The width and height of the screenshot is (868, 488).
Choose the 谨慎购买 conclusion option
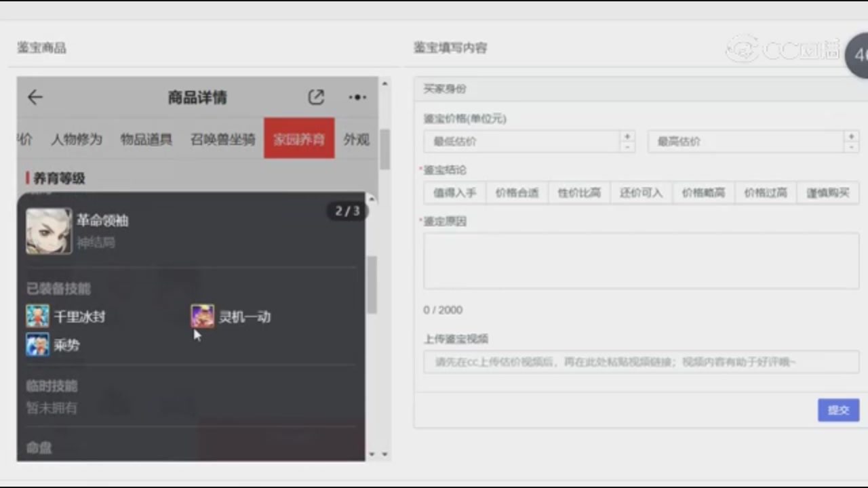828,192
